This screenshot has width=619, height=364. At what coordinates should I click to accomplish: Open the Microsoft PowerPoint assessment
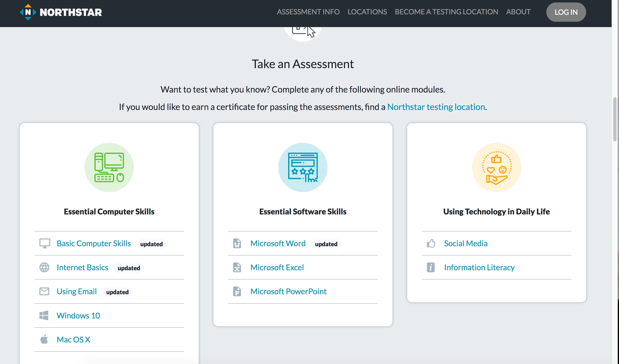click(x=288, y=291)
